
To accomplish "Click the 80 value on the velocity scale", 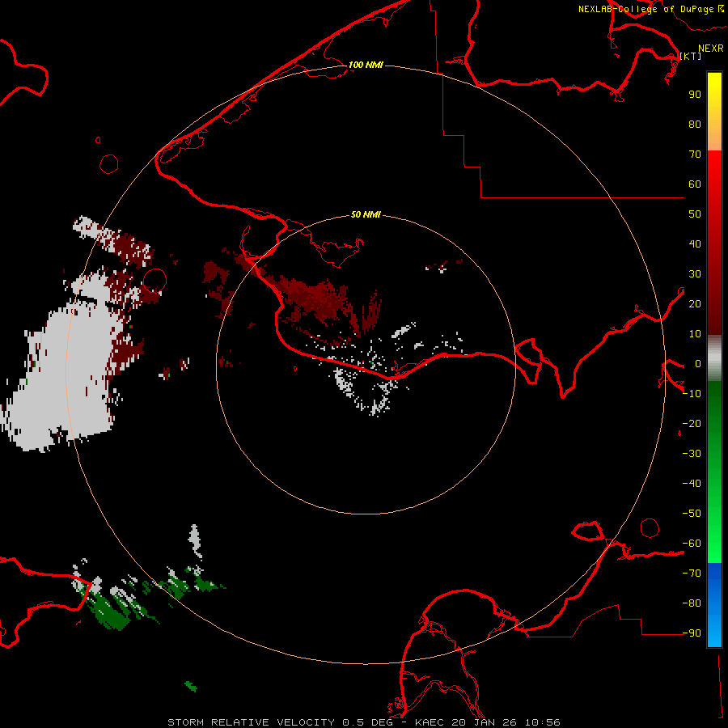I will click(695, 125).
